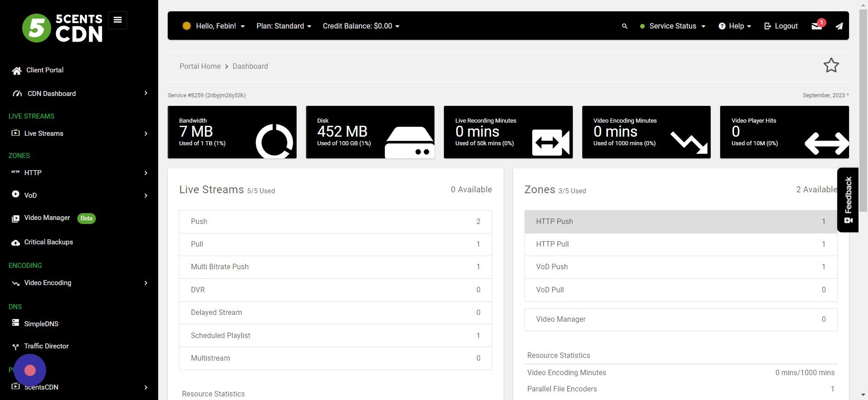Viewport: 868px width, 400px height.
Task: Open the Help dropdown menu
Action: (x=735, y=26)
